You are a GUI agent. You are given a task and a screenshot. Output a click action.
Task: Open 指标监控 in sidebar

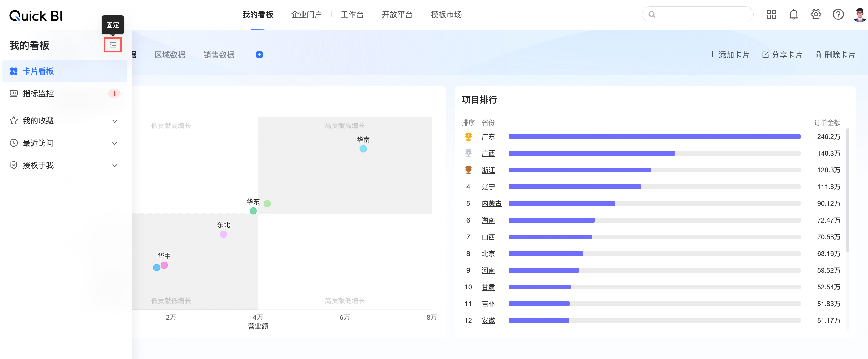tap(38, 93)
